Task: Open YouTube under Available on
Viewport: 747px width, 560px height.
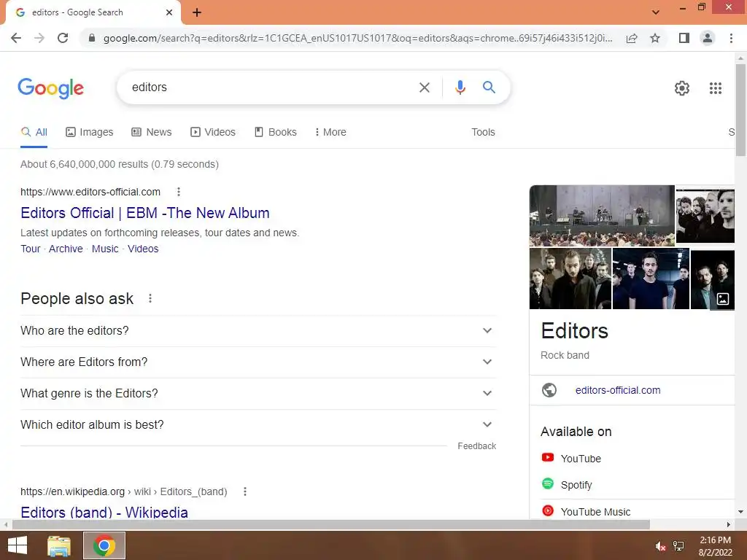Action: (x=581, y=459)
